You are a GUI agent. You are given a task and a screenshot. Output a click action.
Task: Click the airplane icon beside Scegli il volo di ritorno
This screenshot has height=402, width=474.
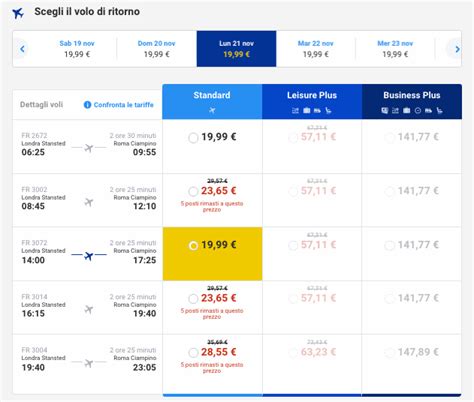(18, 13)
